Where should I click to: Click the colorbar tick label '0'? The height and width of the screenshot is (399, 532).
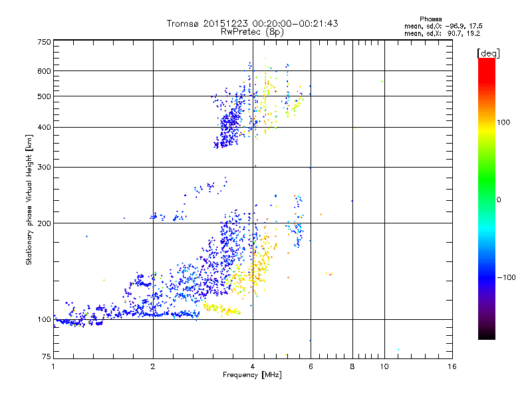[499, 199]
